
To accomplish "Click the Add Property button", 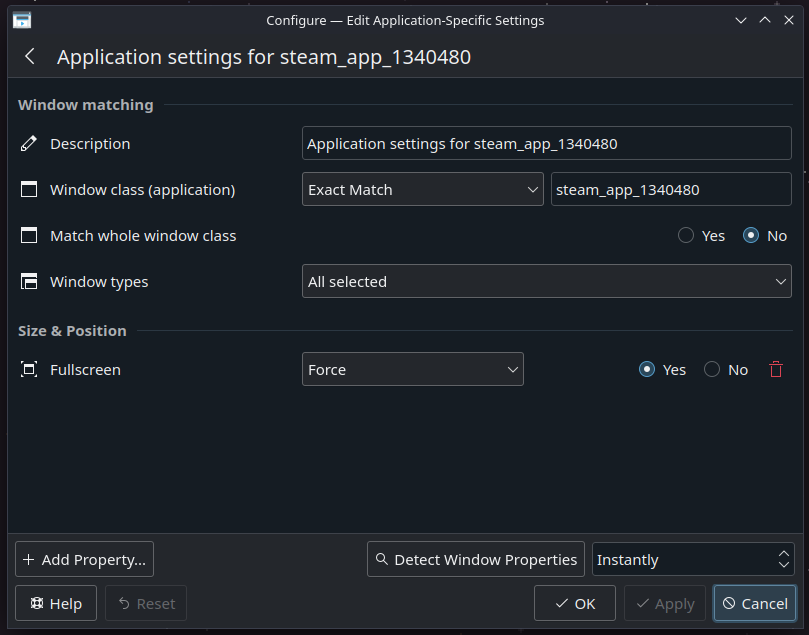I will pyautogui.click(x=84, y=560).
